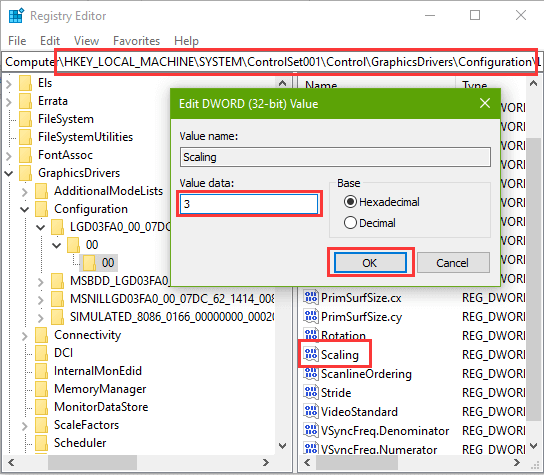Click the FileSystemUtilities folder icon

[x=25, y=137]
